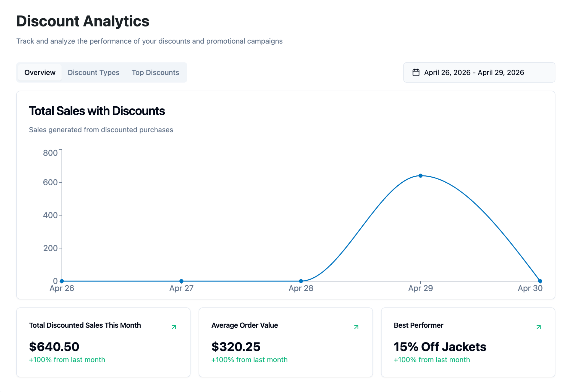Select the $320.25 average order value

tap(236, 347)
